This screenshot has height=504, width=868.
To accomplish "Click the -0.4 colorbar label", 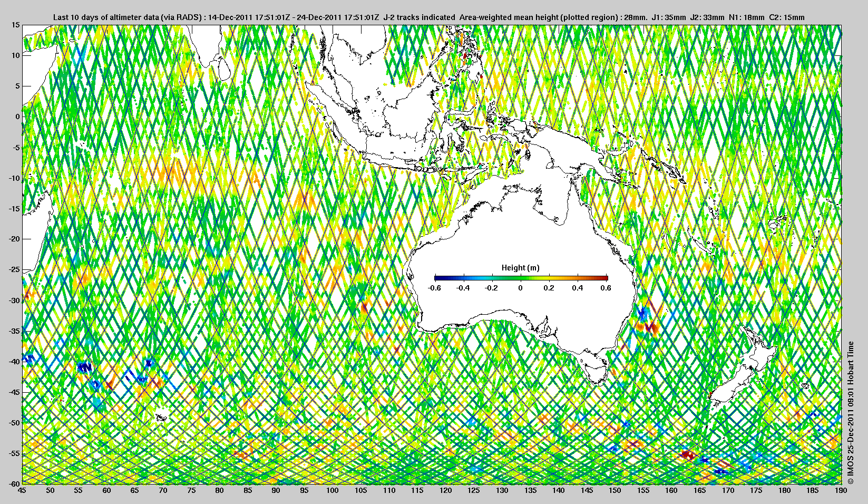I will tap(463, 288).
